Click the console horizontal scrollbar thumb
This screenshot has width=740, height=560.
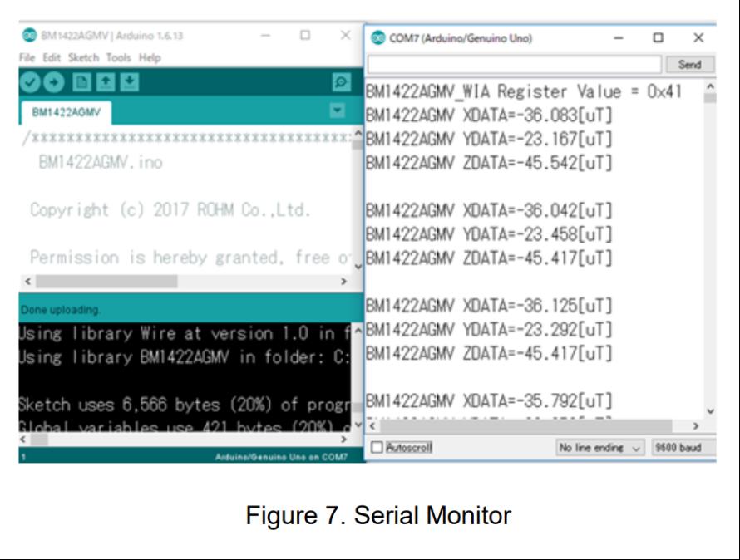[x=40, y=440]
